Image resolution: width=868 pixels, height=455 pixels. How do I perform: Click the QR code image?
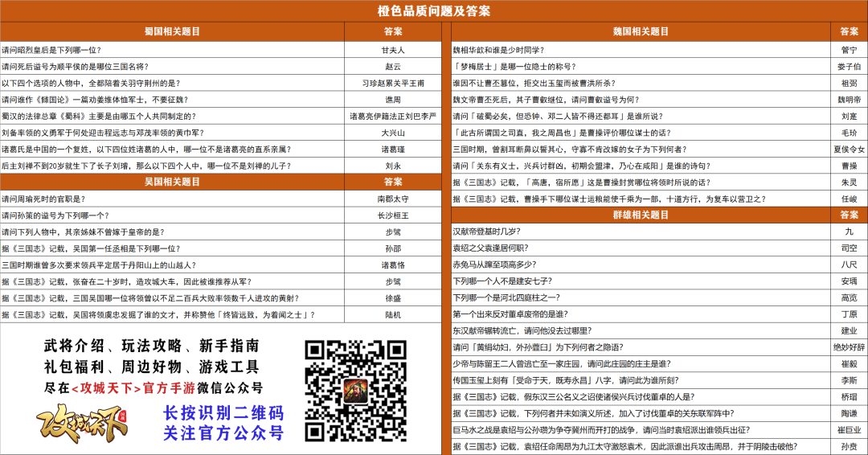pos(355,391)
